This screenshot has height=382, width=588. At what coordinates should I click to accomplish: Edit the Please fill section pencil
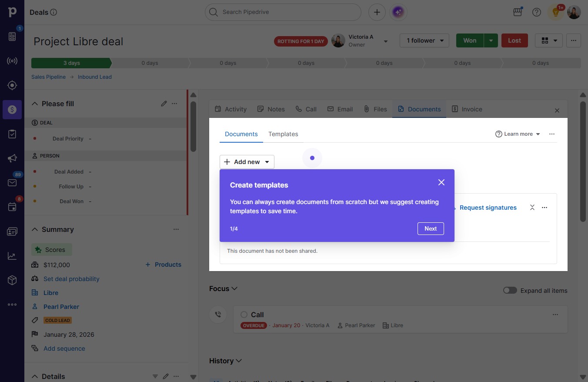[164, 104]
